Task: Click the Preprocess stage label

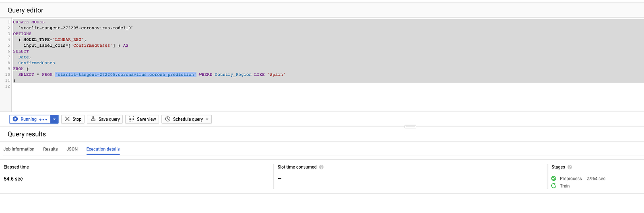Action: pos(571,179)
